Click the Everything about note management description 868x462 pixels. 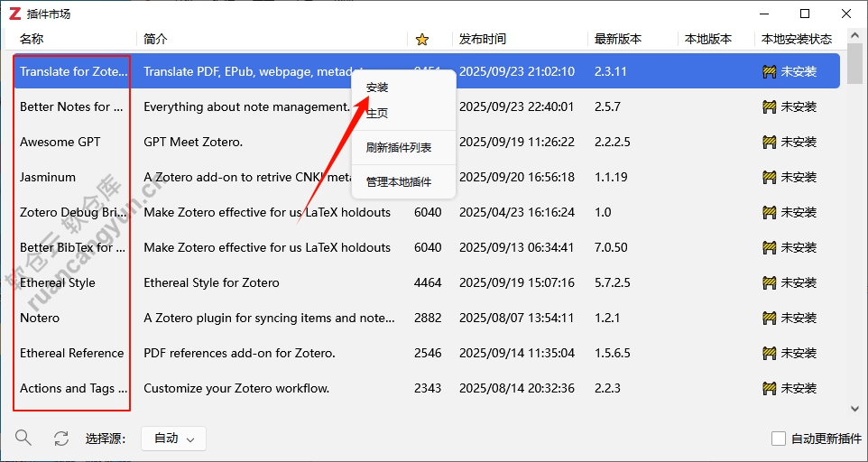[247, 106]
